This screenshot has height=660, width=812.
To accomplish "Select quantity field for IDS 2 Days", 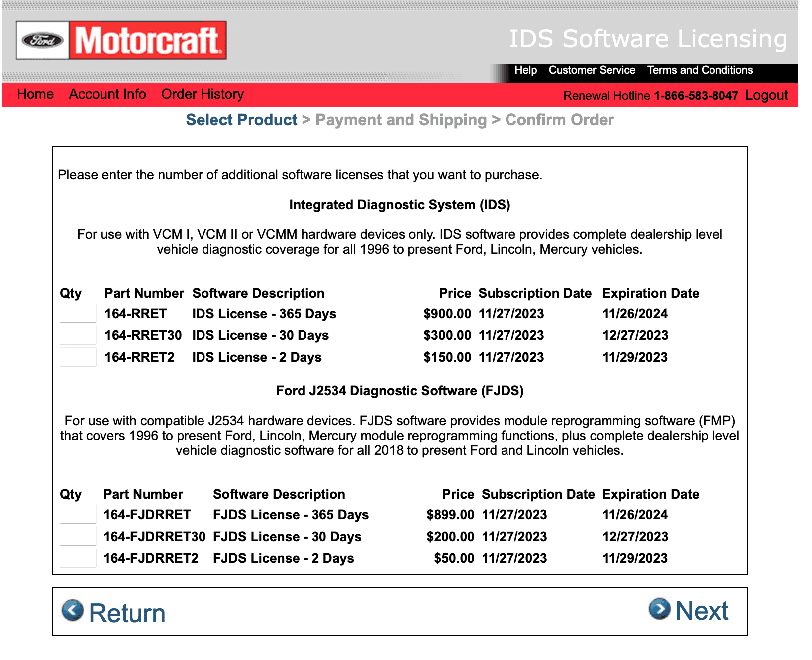I will click(x=78, y=357).
